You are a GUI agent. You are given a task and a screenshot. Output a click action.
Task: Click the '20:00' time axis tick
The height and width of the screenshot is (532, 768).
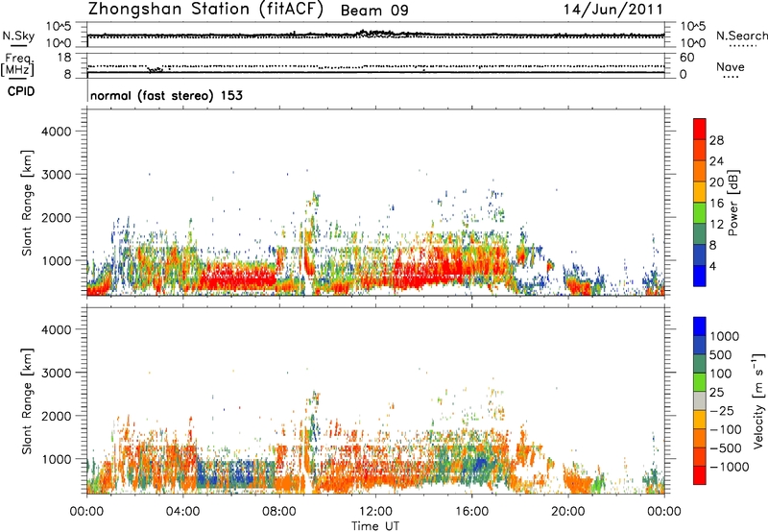[568, 512]
